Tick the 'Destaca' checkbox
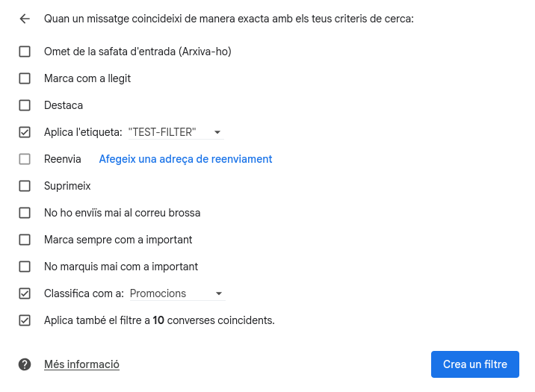This screenshot has height=392, width=535. click(x=25, y=105)
